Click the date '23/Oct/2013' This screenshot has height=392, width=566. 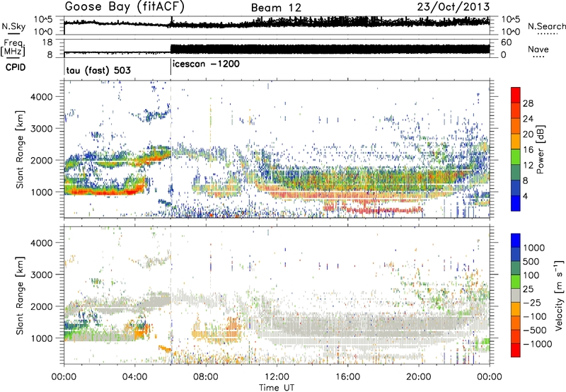pos(454,7)
